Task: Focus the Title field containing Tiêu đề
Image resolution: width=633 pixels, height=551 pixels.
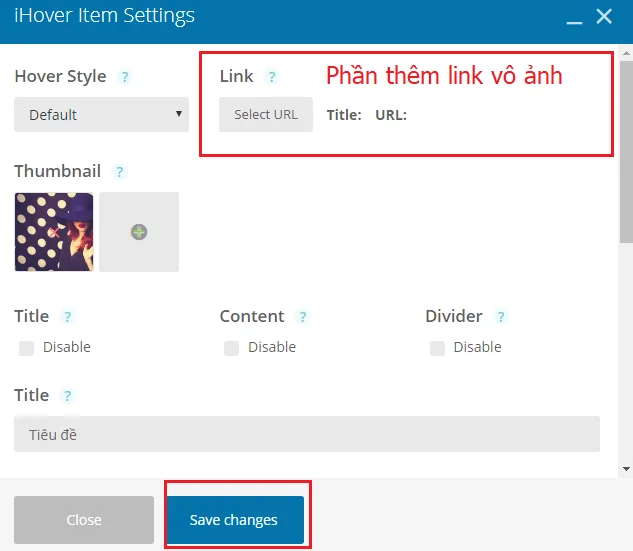Action: click(x=307, y=434)
